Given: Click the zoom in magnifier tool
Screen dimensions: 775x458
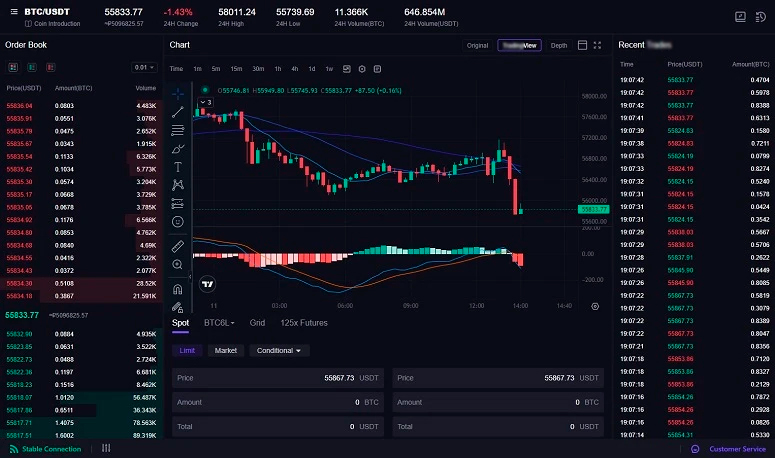Looking at the screenshot, I should [178, 264].
